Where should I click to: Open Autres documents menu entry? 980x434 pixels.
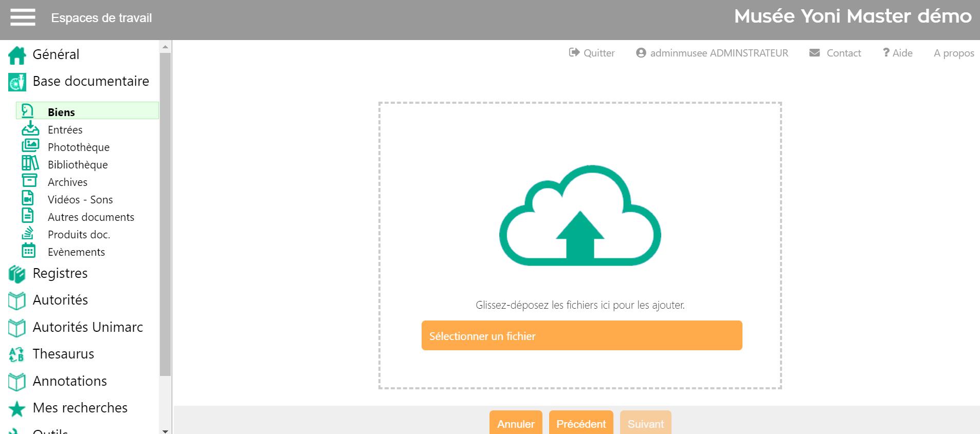90,217
